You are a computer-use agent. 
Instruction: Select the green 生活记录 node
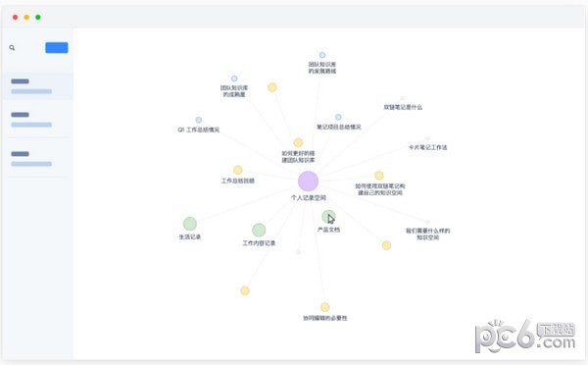coord(190,224)
